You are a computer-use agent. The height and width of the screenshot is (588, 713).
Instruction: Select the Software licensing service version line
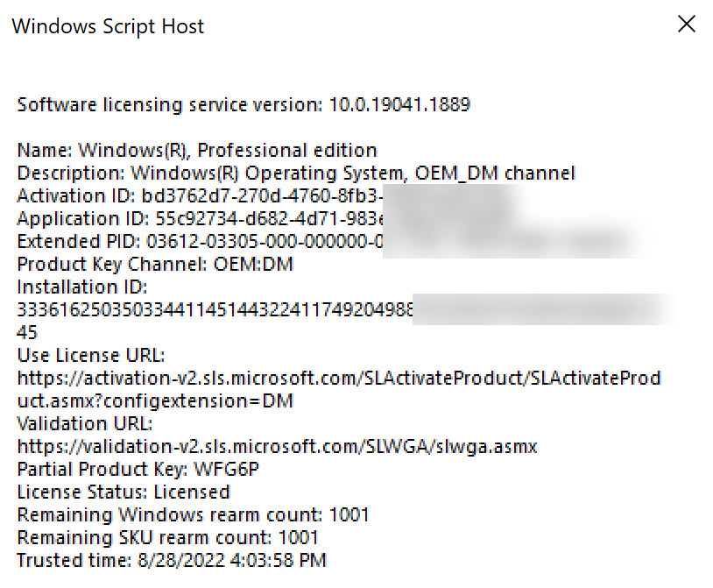[x=243, y=104]
